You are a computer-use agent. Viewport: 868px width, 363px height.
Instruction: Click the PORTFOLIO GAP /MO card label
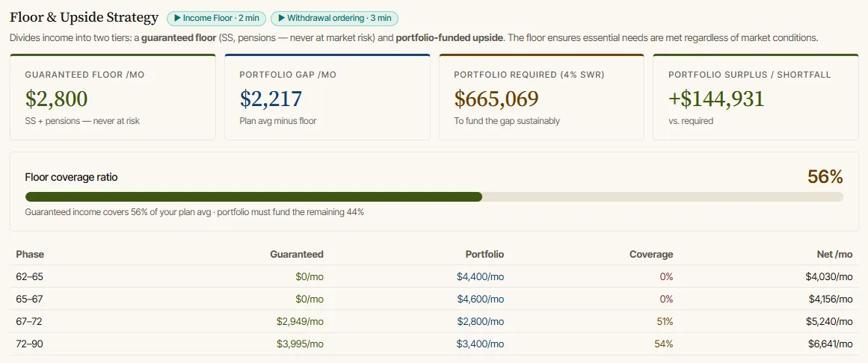pyautogui.click(x=288, y=75)
